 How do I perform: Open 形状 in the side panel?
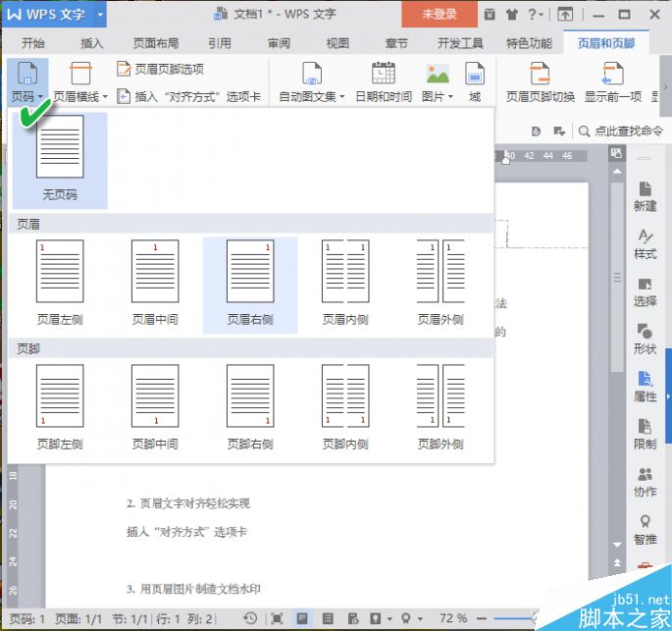click(645, 340)
